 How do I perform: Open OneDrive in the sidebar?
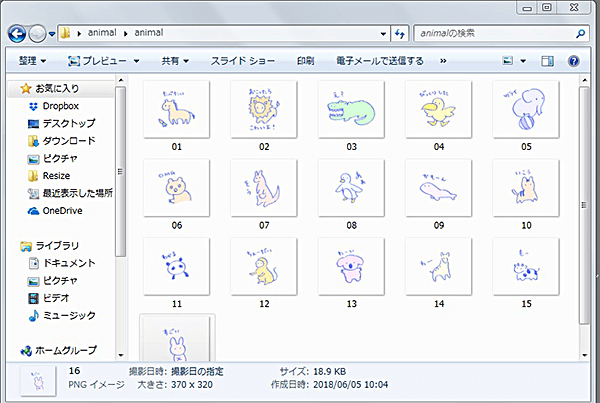point(62,211)
